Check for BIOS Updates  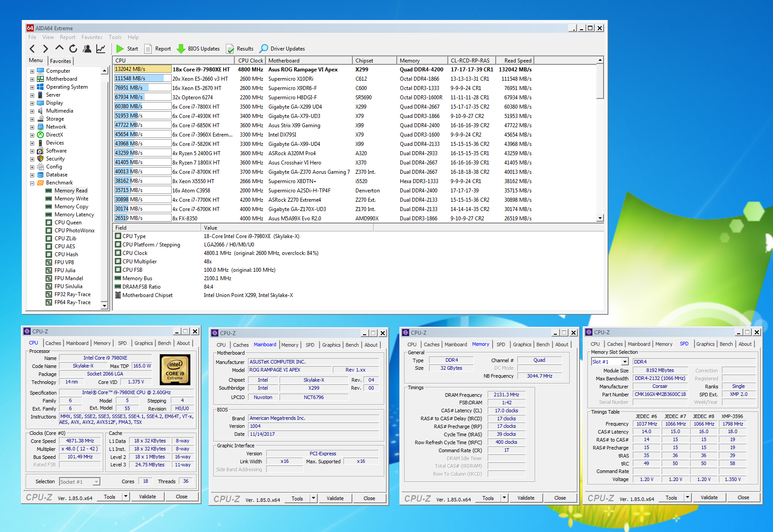(198, 49)
